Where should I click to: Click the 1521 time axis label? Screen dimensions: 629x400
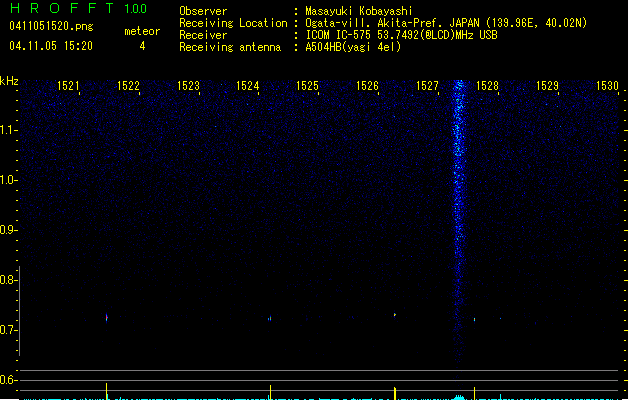coord(68,86)
